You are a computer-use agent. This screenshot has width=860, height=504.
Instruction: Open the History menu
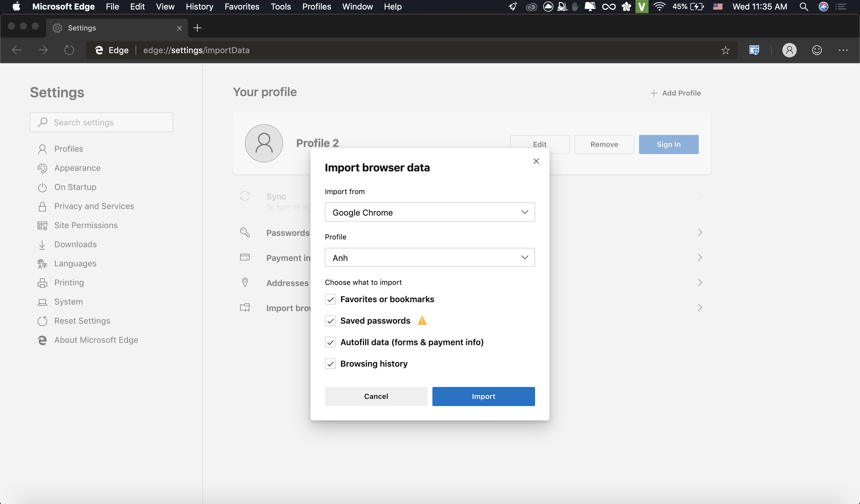coord(199,7)
